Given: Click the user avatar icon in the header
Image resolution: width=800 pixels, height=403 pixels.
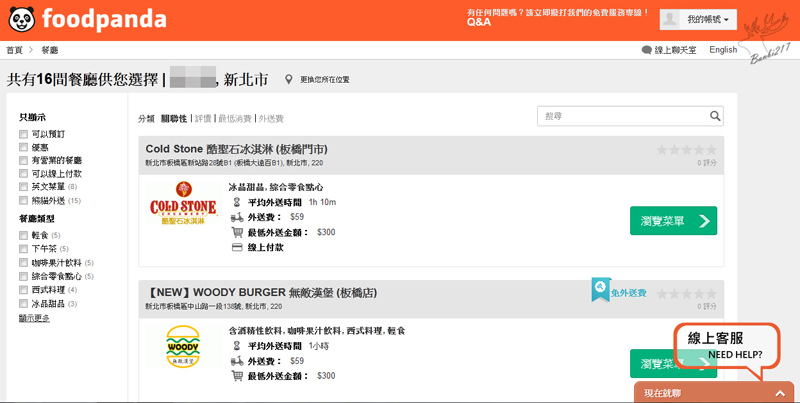Looking at the screenshot, I should (x=671, y=19).
